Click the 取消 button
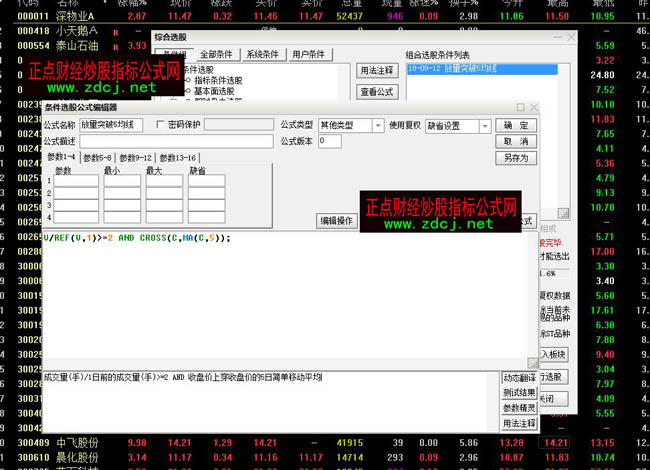 (x=516, y=141)
